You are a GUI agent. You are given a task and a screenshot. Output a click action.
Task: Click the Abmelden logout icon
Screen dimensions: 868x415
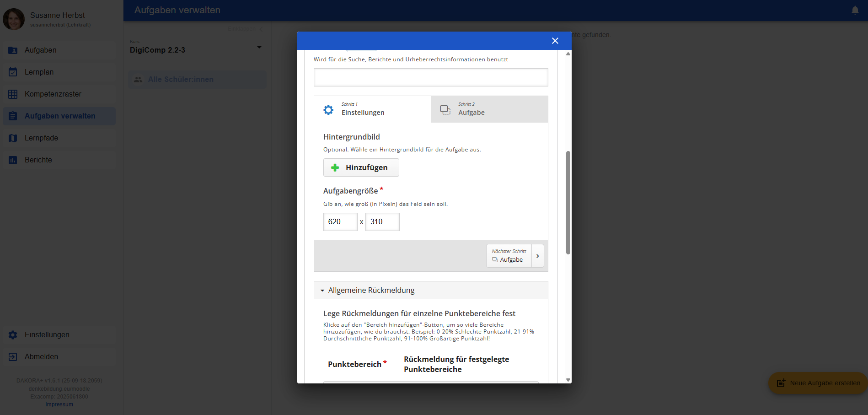pos(13,357)
